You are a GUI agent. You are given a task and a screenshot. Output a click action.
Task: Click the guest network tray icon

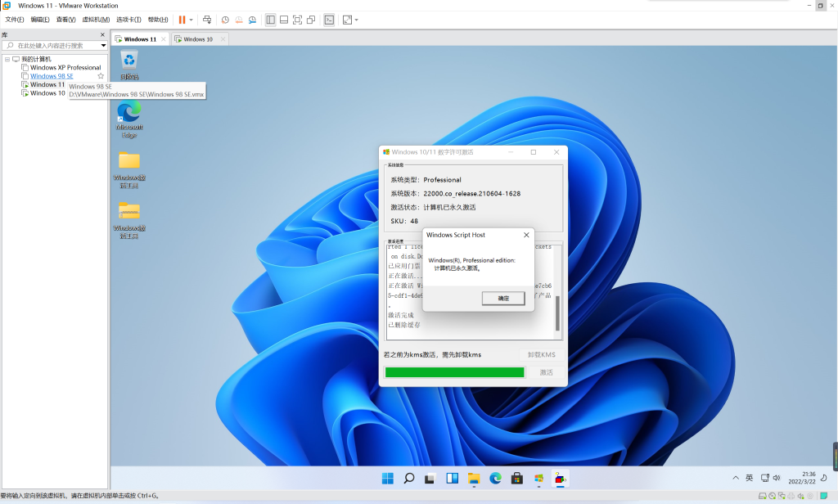point(765,478)
